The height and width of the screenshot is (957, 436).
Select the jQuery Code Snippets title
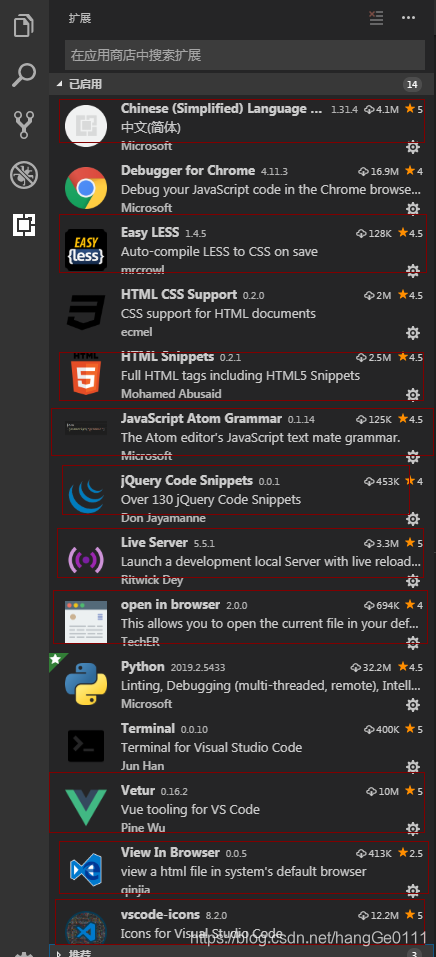(187, 480)
